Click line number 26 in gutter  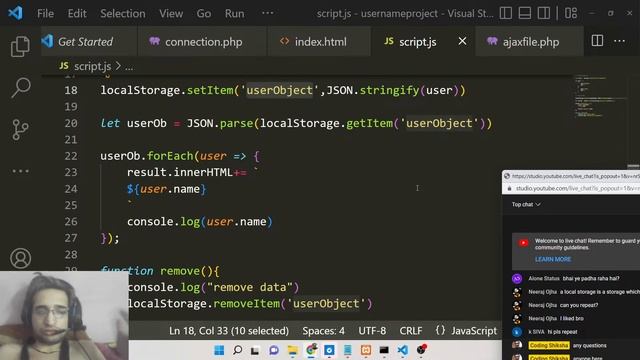click(x=71, y=222)
